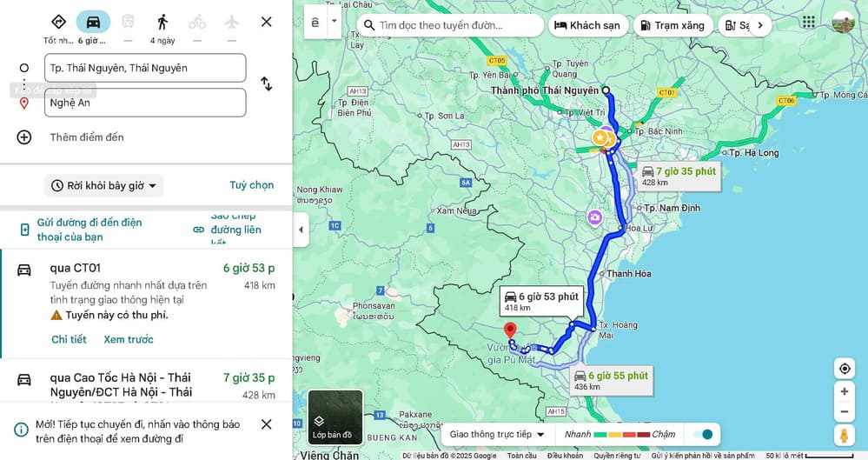Filter by Trạm xăng gas stations
Screen dimensions: 868x460
click(x=673, y=25)
